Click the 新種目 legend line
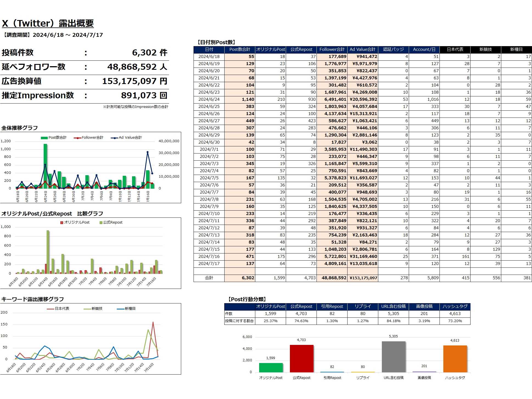 121,309
